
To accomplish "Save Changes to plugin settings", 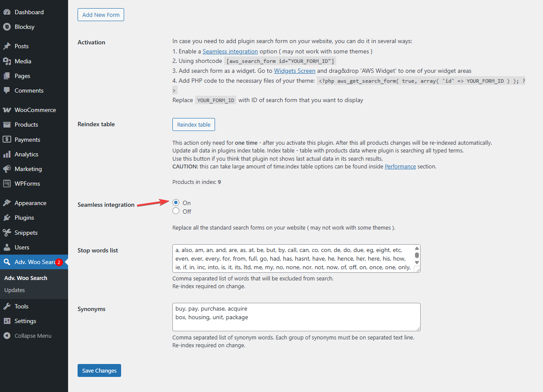I will (x=99, y=370).
